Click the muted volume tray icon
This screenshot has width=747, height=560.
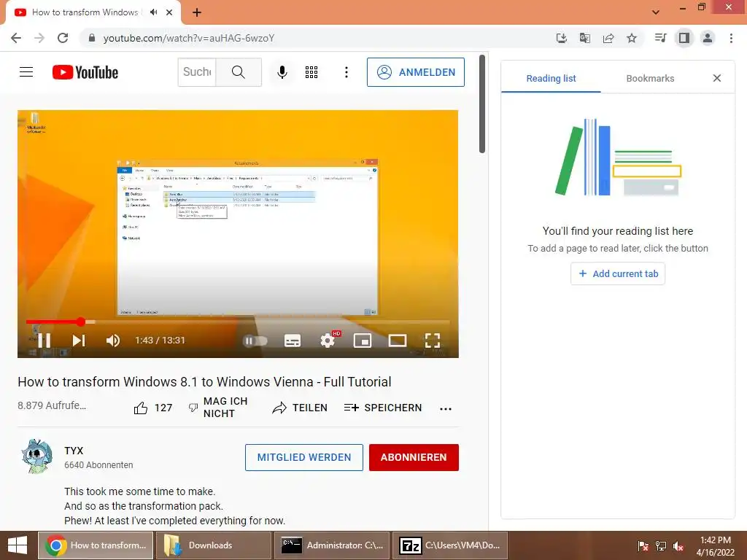678,545
